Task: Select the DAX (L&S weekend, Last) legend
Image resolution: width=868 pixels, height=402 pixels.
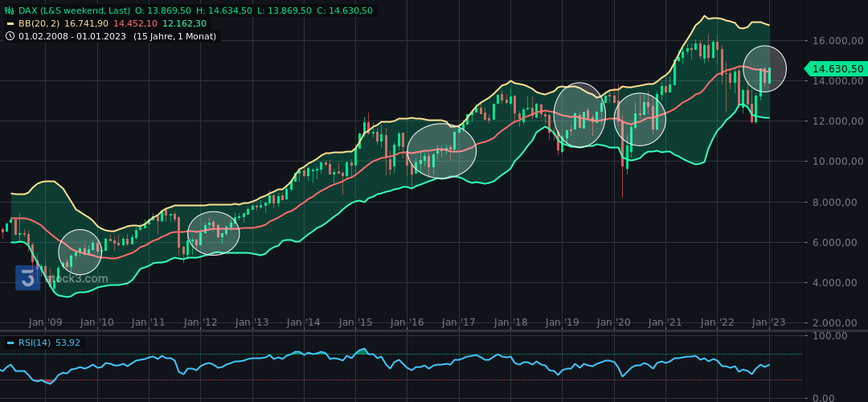Action: 74,11
